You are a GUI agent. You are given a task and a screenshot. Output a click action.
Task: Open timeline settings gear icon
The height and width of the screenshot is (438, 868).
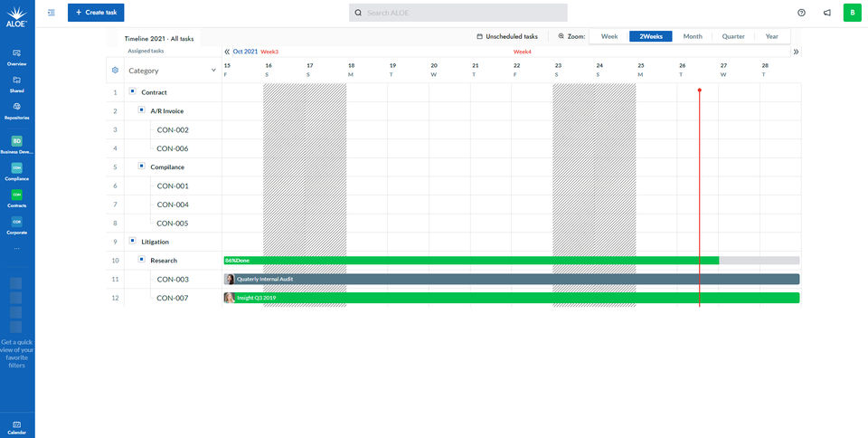click(115, 71)
